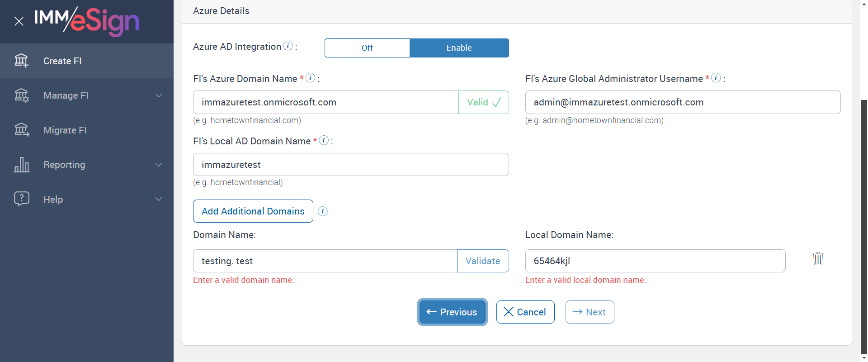The width and height of the screenshot is (868, 362).
Task: Click the page's vertical scrollbar
Action: [864, 226]
